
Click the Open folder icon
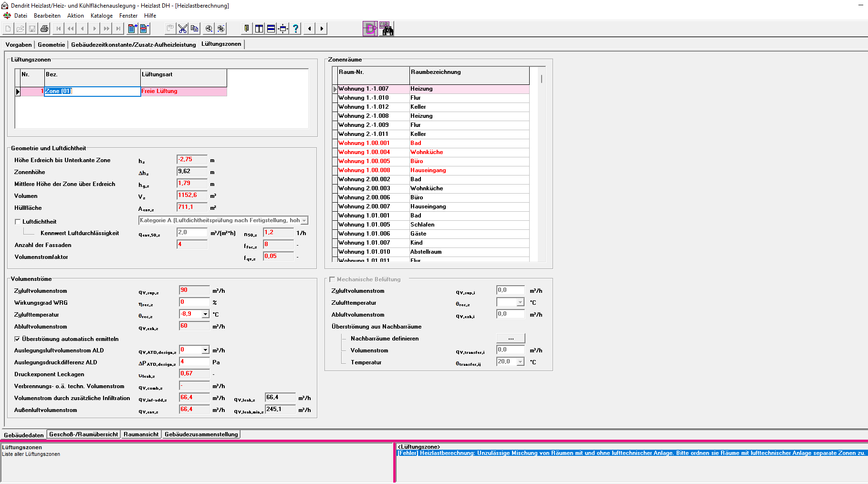pyautogui.click(x=20, y=29)
